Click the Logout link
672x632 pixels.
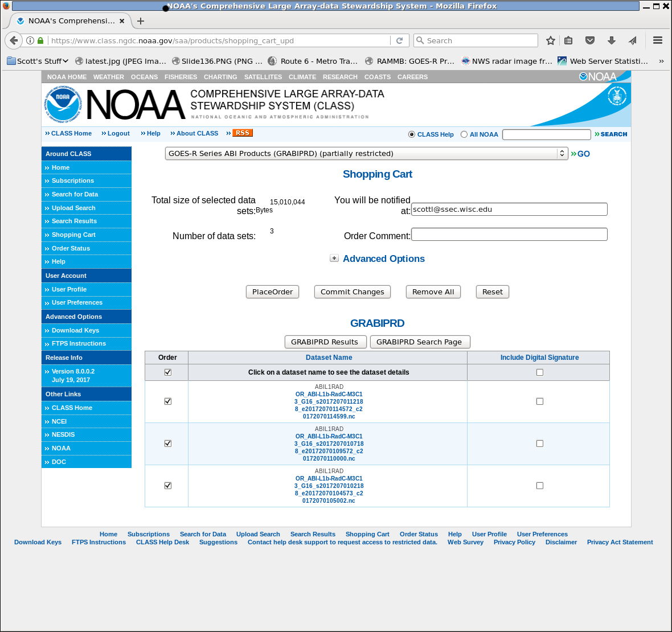118,134
